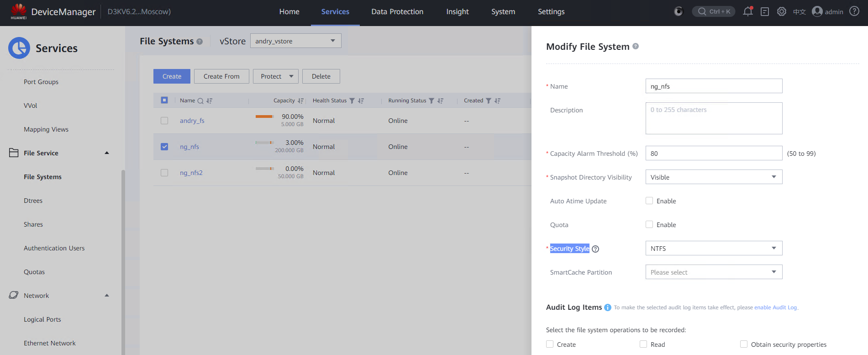Click the blue Create button
This screenshot has height=355, width=868.
tap(172, 76)
